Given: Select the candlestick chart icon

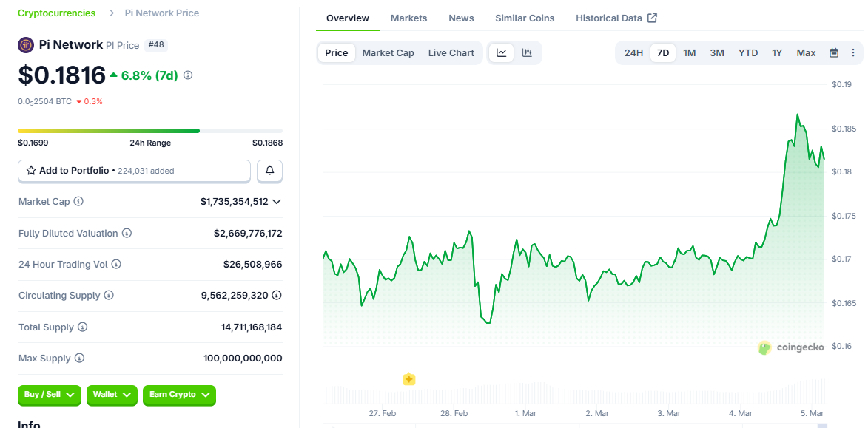Looking at the screenshot, I should 526,52.
